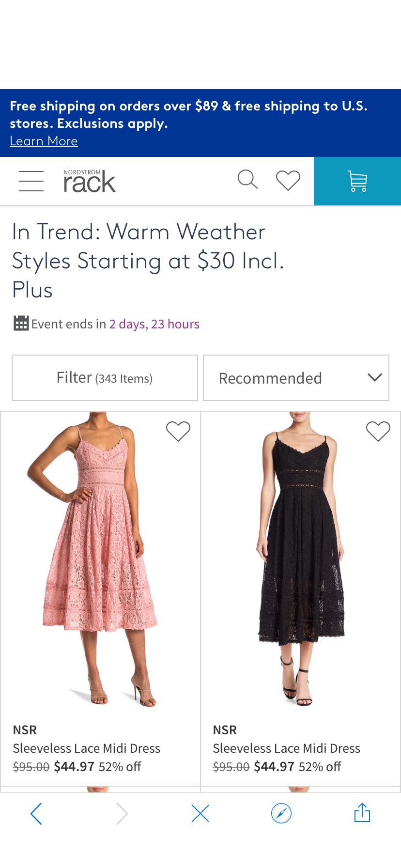
Task: Open the hamburger navigation menu
Action: coord(31,181)
